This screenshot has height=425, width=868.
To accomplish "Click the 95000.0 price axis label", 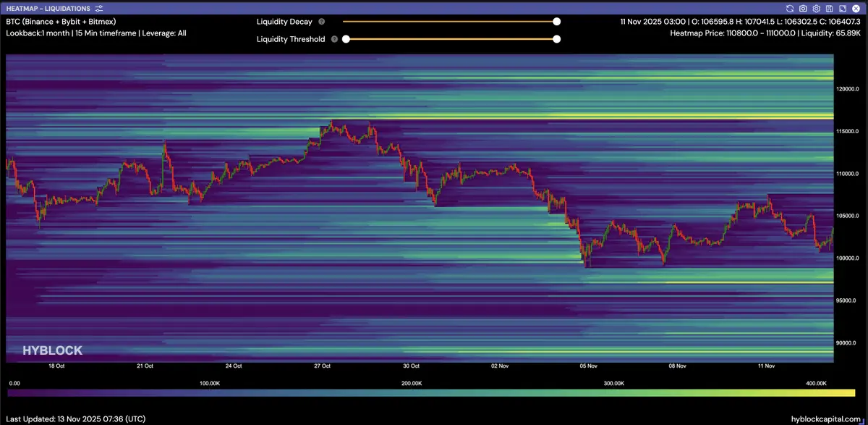I will [848, 300].
